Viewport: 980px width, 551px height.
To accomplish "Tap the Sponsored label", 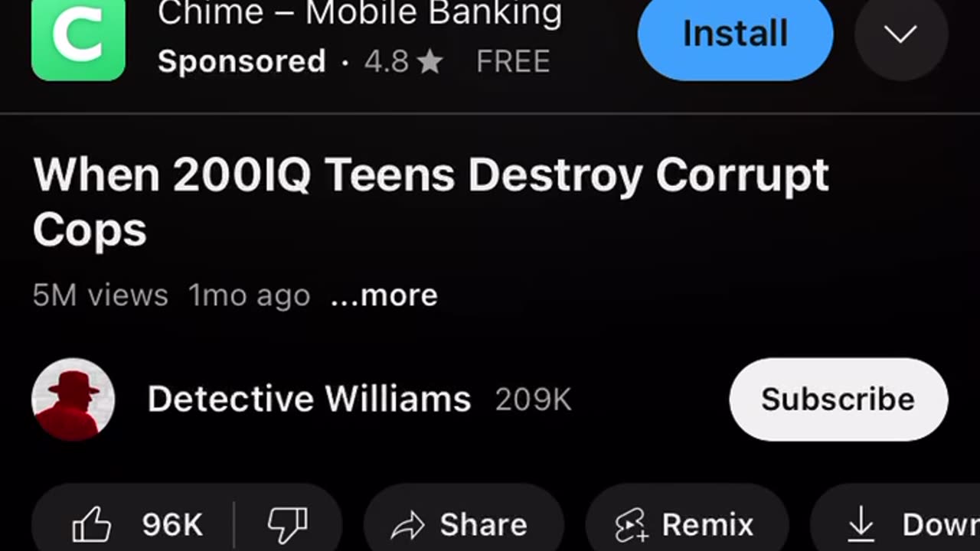I will pyautogui.click(x=242, y=62).
